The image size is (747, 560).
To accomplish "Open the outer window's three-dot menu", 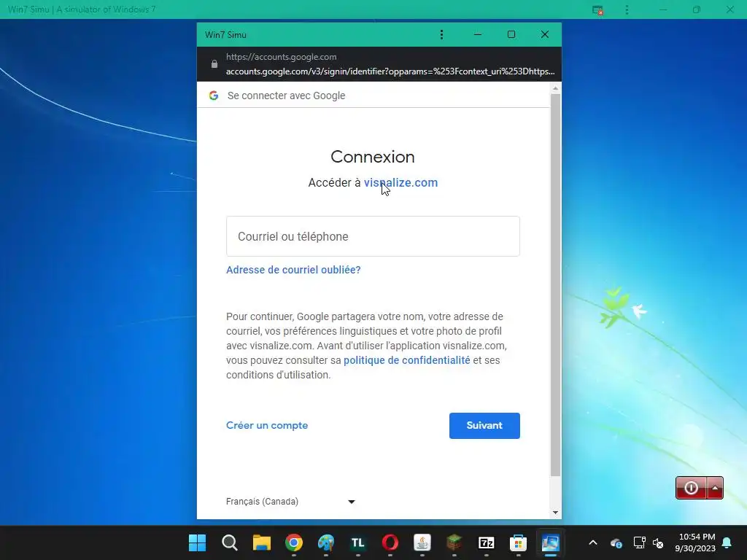I will [627, 9].
